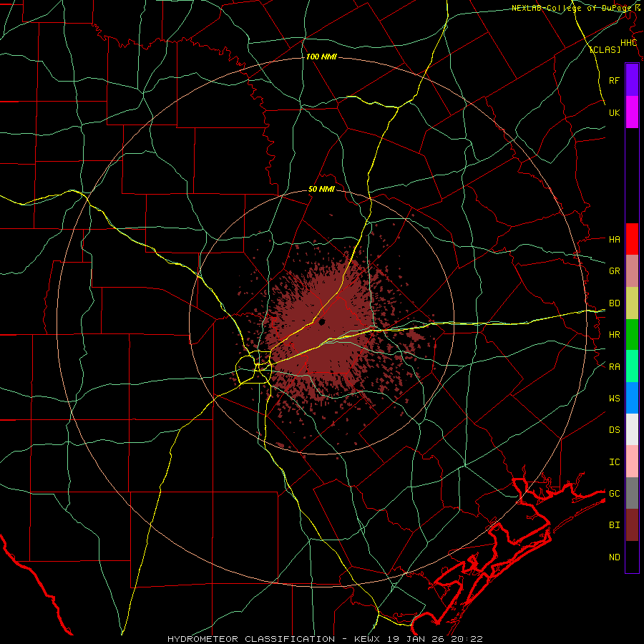Click the purple RF legend swatch
The height and width of the screenshot is (644, 644).
(x=632, y=80)
